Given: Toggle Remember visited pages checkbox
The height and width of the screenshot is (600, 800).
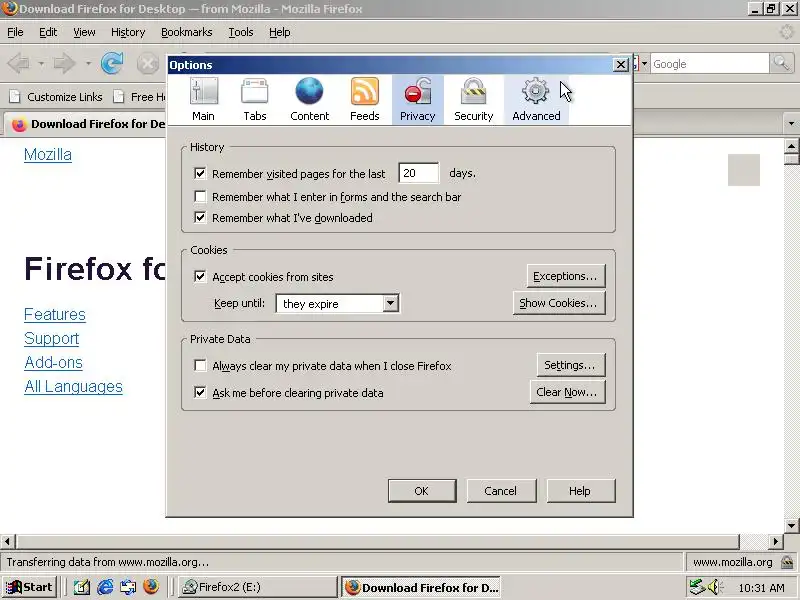Looking at the screenshot, I should [200, 173].
